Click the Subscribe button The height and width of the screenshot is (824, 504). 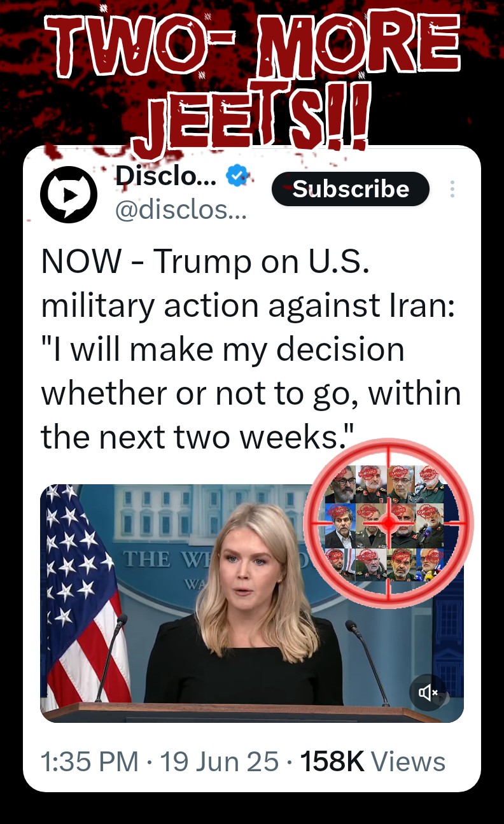[x=351, y=189]
